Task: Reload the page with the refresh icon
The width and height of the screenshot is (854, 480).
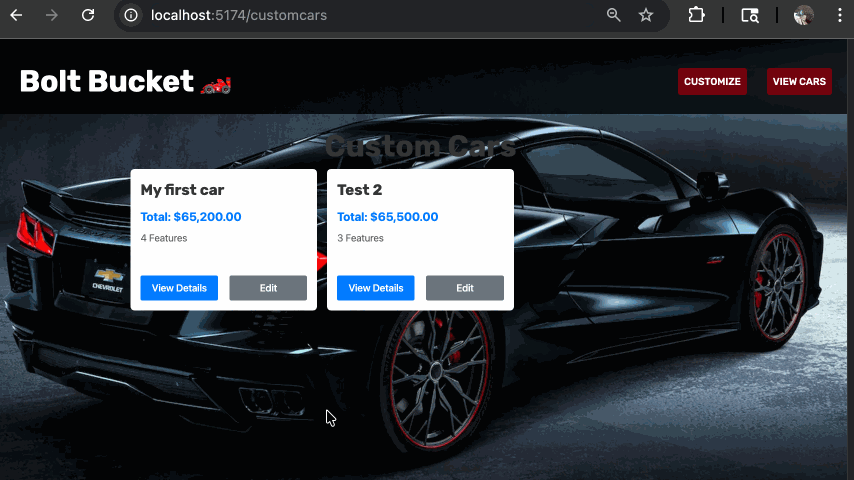Action: [88, 15]
